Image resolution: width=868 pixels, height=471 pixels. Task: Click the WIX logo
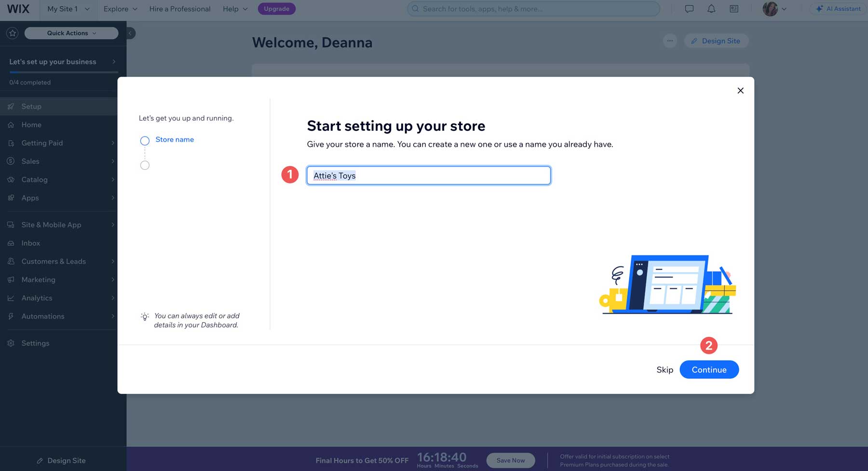pyautogui.click(x=17, y=8)
